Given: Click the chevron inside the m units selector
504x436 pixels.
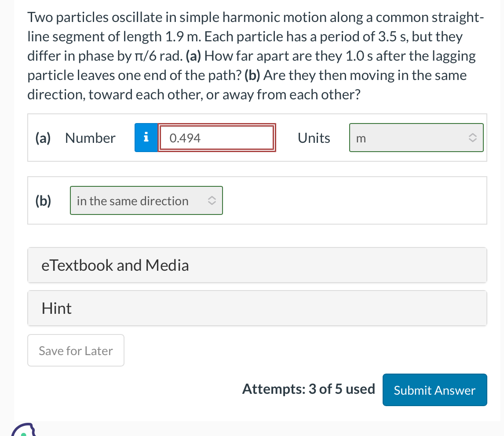Looking at the screenshot, I should click(x=473, y=138).
